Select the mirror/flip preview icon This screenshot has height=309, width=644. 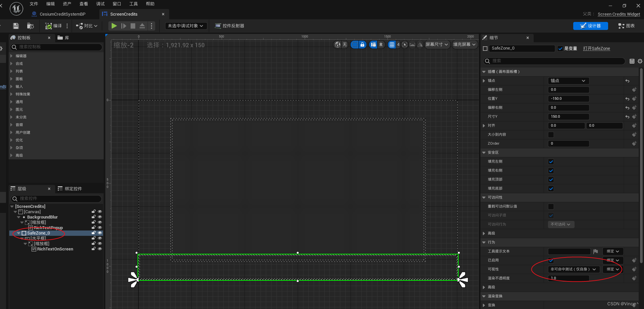coord(420,45)
